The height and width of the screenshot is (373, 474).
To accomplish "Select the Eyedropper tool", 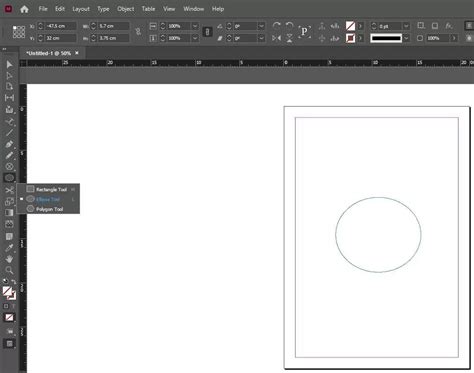I will [9, 248].
